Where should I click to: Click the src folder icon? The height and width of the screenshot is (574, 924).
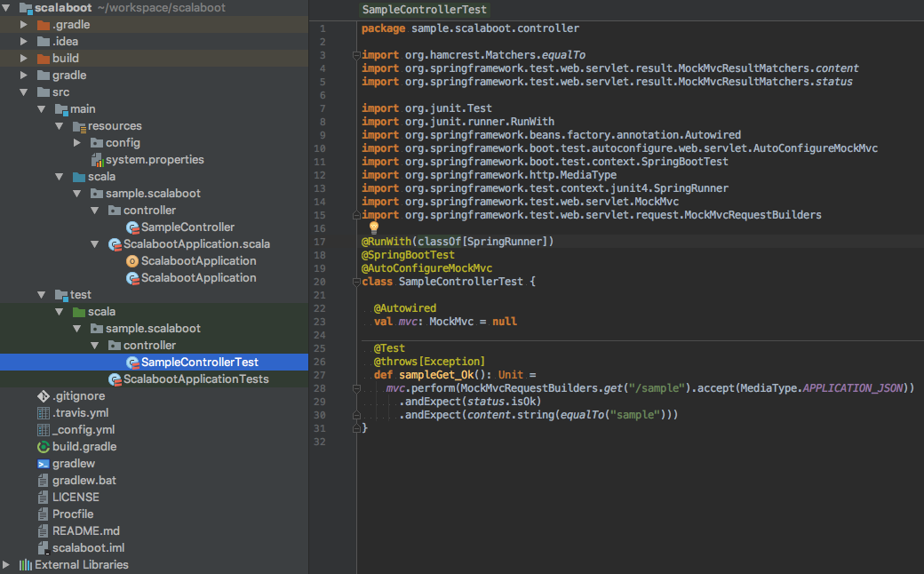pos(43,92)
